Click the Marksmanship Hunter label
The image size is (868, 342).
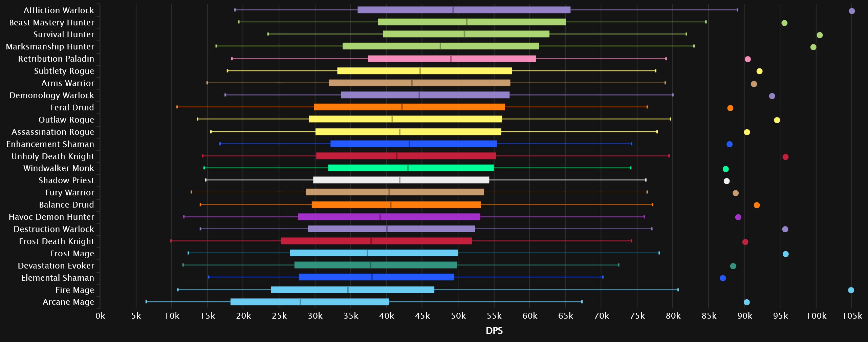tap(50, 47)
